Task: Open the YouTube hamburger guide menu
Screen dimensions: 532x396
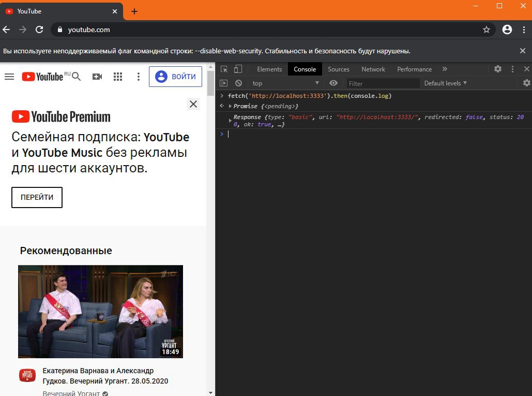Action: click(x=9, y=77)
